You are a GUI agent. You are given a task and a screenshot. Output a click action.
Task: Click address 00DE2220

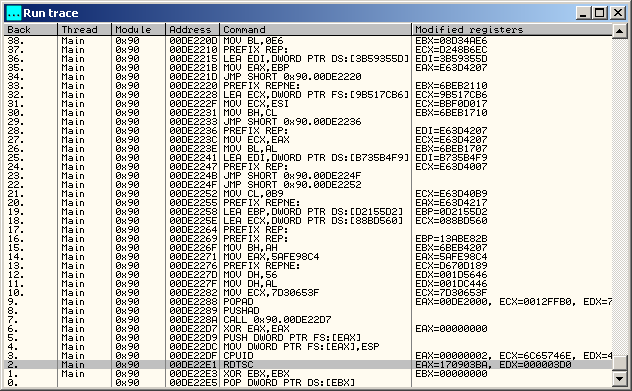pos(193,86)
